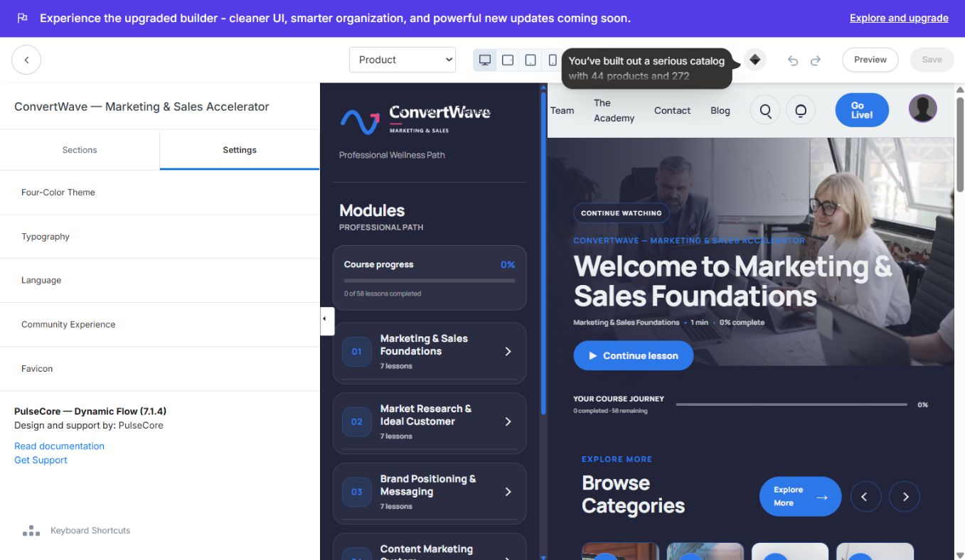Screen dimensions: 965x560
Task: Open the Product page dropdown
Action: [402, 60]
